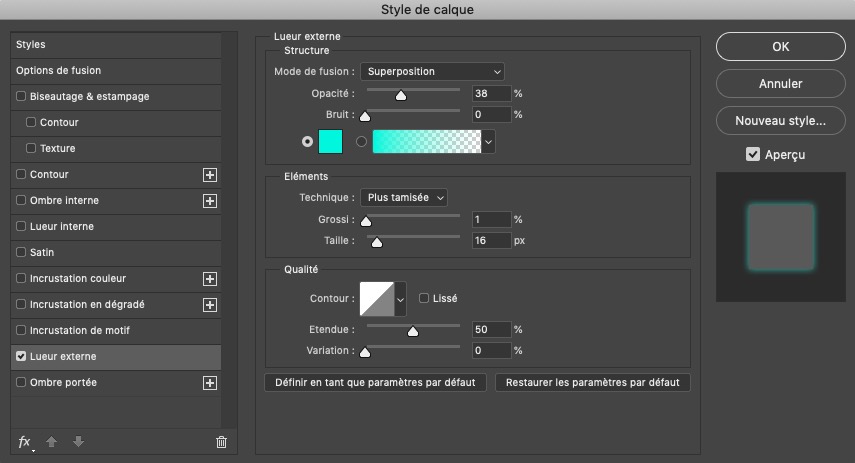
Task: Open the fx effects menu icon
Action: click(25, 442)
